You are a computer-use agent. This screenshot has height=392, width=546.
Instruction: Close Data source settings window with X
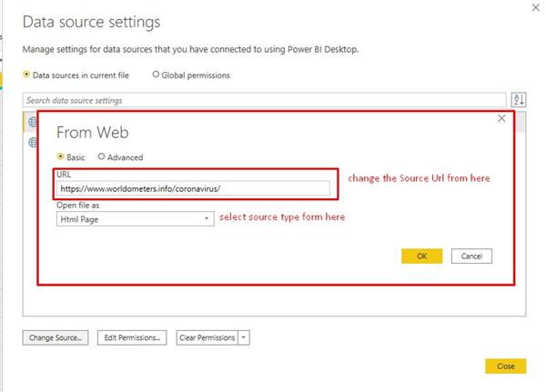[533, 7]
